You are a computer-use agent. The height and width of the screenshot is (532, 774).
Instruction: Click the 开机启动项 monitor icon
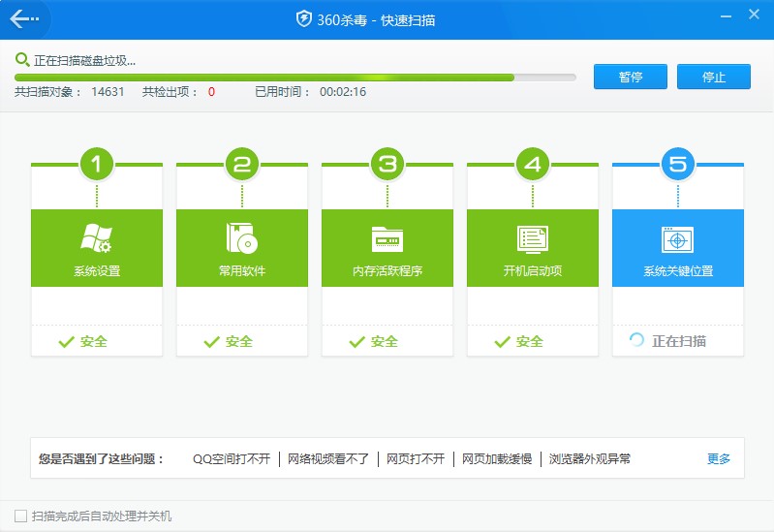[x=533, y=239]
